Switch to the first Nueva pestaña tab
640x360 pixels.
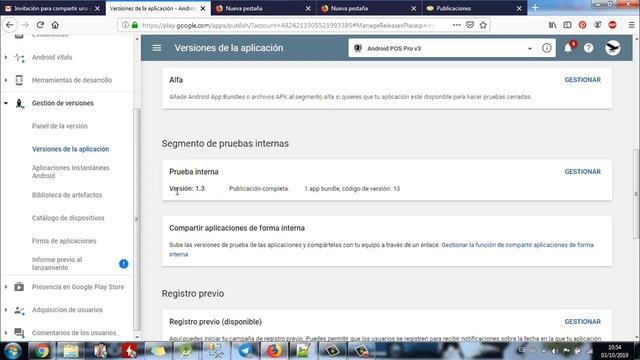pyautogui.click(x=263, y=8)
